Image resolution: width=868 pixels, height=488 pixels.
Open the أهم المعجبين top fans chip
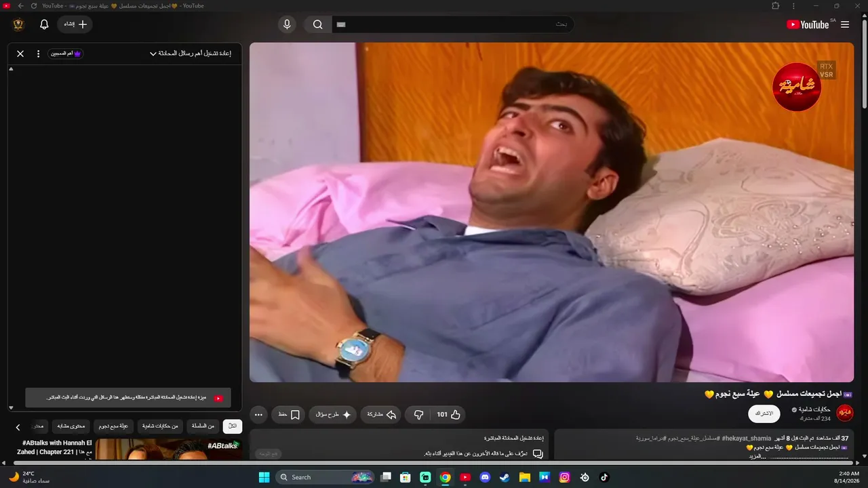point(66,54)
